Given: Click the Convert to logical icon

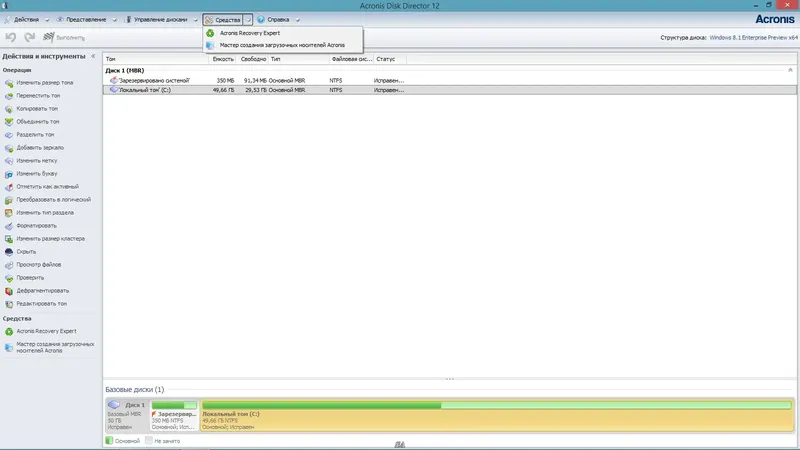Looking at the screenshot, I should (9, 200).
